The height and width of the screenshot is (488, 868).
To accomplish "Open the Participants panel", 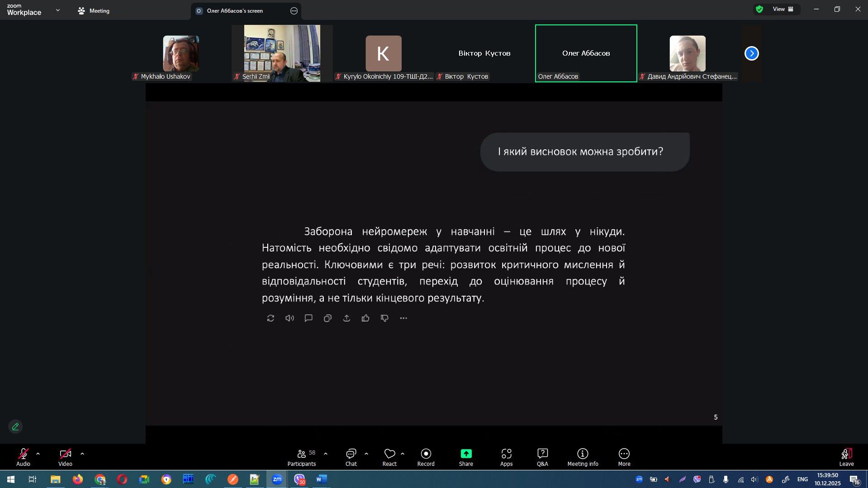I will [x=301, y=456].
